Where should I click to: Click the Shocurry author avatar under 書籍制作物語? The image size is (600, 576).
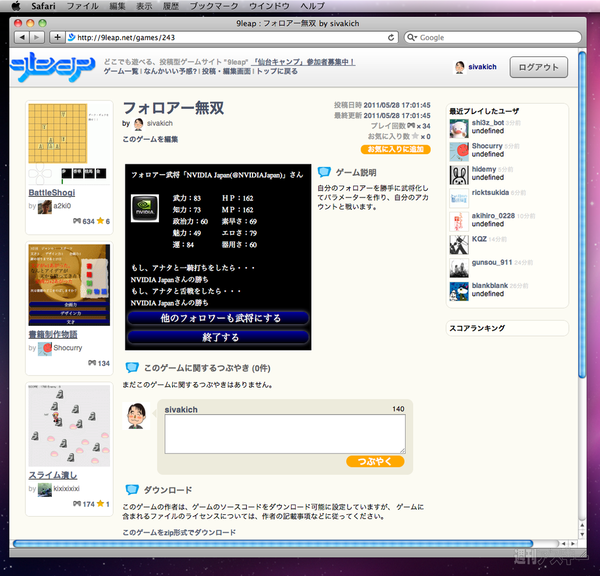click(x=45, y=349)
